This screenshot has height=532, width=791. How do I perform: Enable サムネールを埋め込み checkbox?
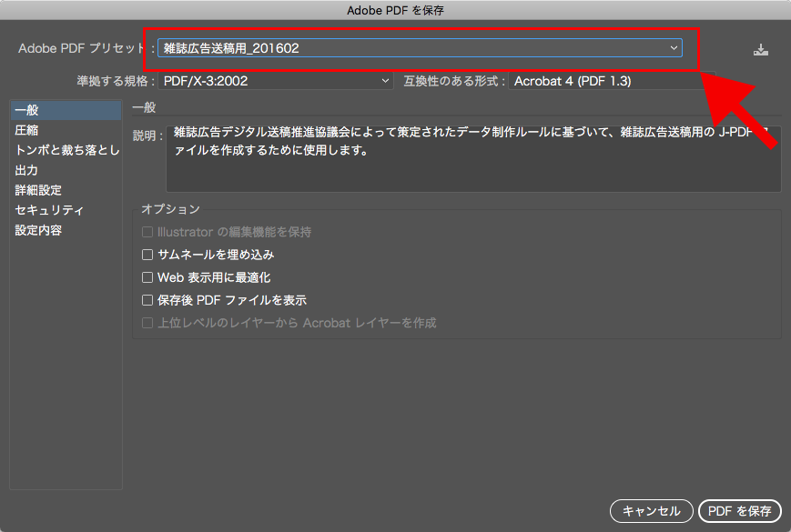(147, 255)
